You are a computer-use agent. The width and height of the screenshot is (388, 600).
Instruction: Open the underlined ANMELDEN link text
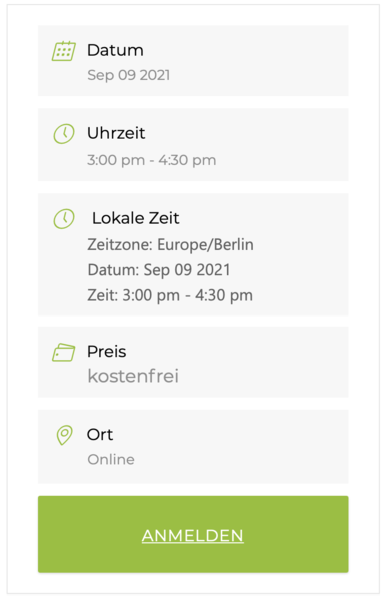(192, 536)
